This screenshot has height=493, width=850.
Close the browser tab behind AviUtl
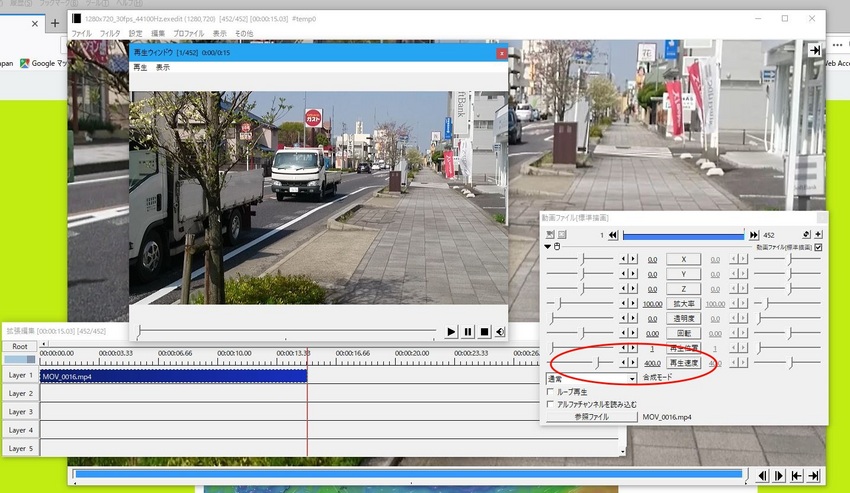coord(35,23)
